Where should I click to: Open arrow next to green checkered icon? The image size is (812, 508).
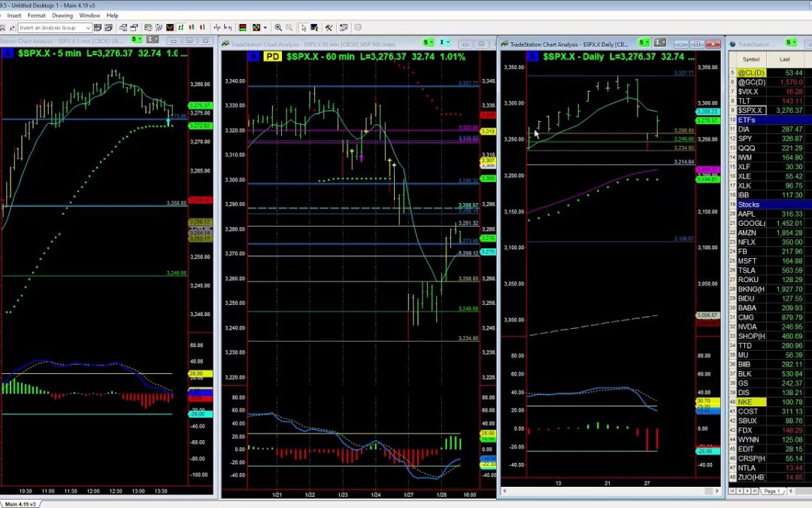265,28
